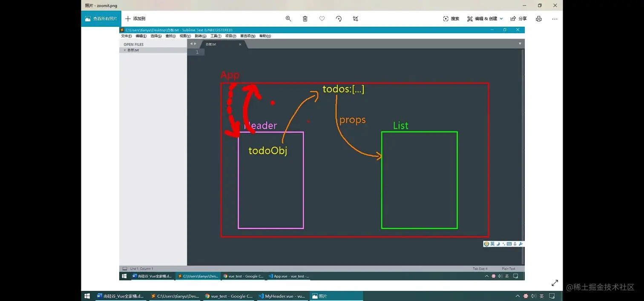Viewport: 644px width, 301px height.
Task: Open the volume icon in system tray
Action: [534, 296]
